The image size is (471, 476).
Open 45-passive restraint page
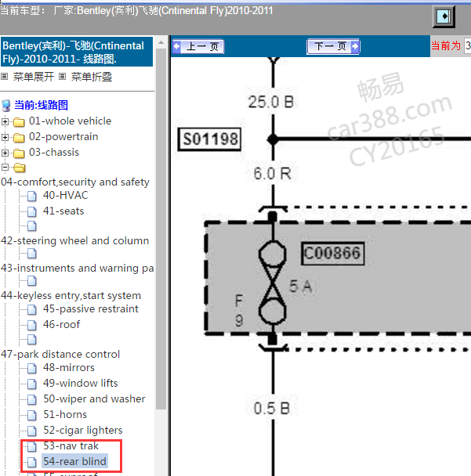pos(91,308)
